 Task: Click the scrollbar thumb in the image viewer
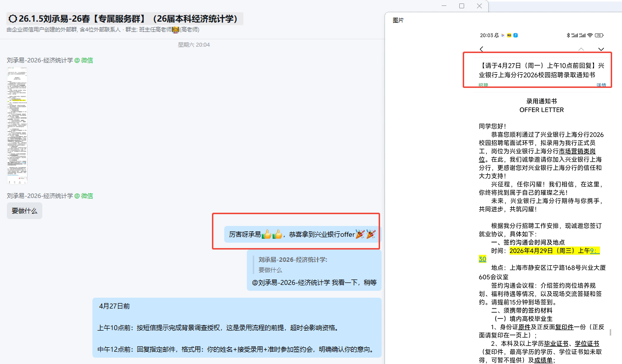pyautogui.click(x=610, y=333)
